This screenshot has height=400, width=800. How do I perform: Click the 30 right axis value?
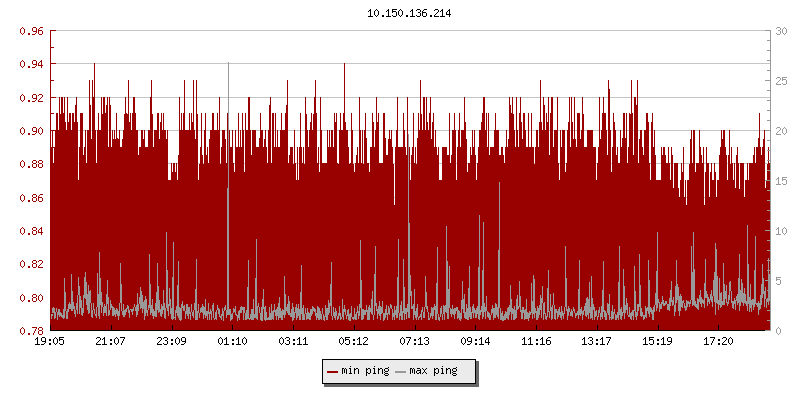coord(782,31)
